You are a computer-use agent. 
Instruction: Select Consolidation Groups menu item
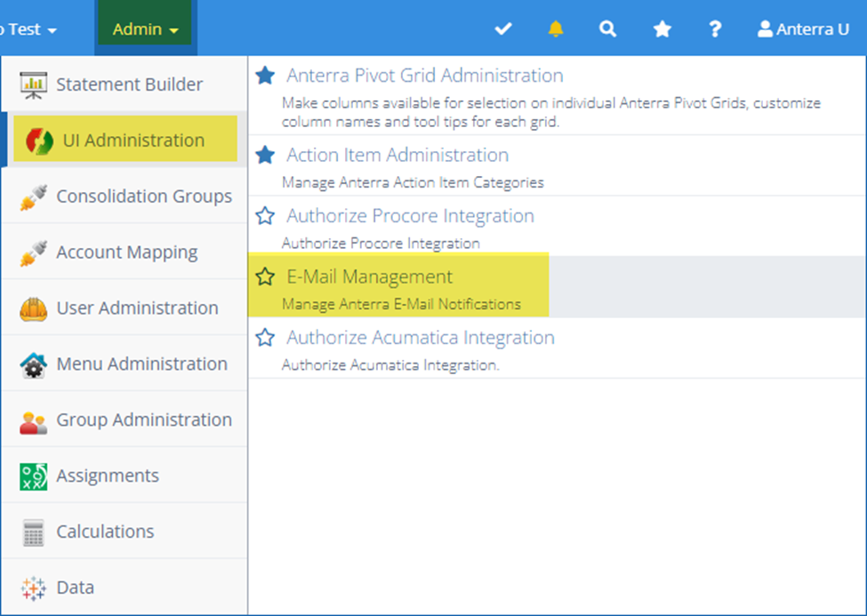click(124, 196)
